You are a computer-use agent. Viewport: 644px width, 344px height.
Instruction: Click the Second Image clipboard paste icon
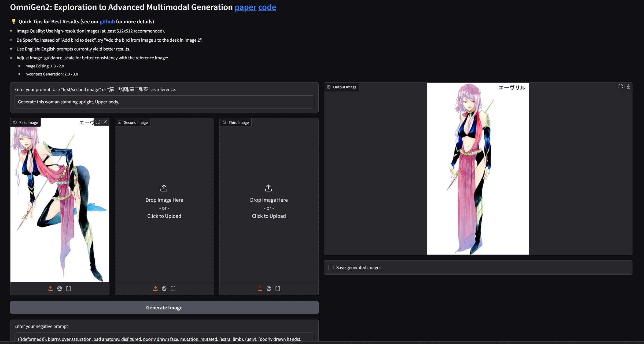pyautogui.click(x=173, y=288)
